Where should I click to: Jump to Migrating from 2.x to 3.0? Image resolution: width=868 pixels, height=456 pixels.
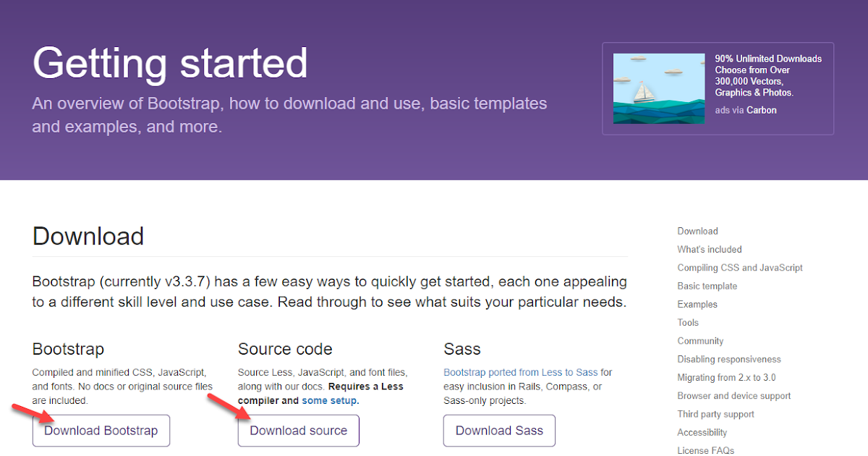(726, 378)
